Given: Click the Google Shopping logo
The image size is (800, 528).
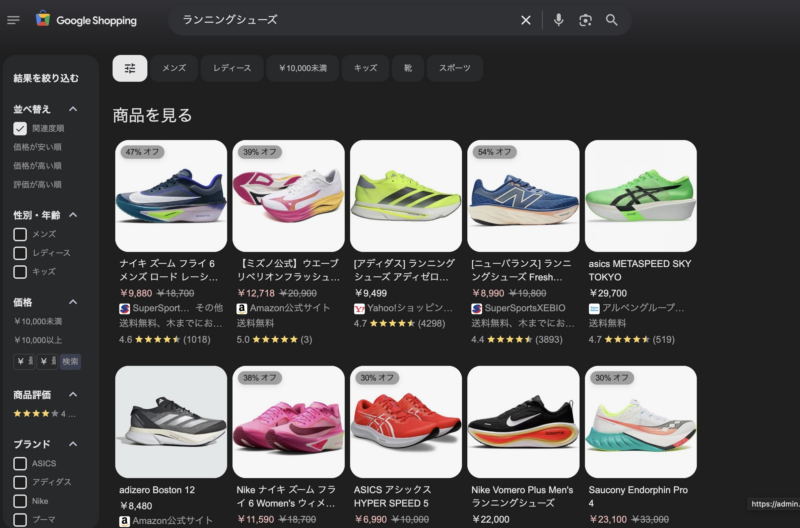Looking at the screenshot, I should [86, 20].
